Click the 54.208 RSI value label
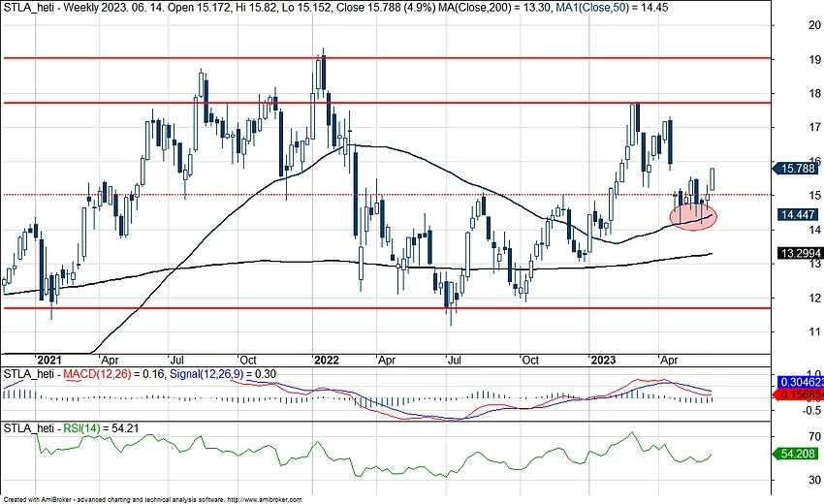 [796, 454]
